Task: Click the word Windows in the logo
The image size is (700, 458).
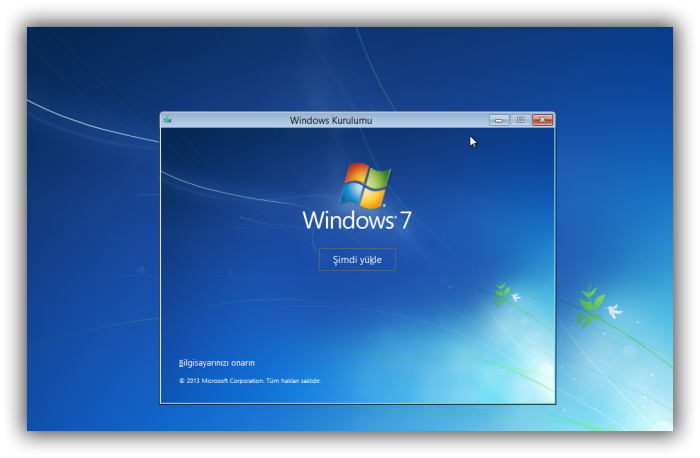Action: point(348,221)
